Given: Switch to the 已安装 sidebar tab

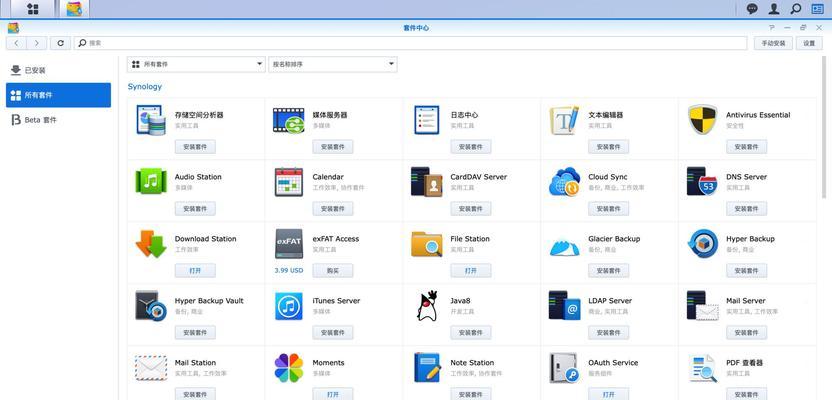Looking at the screenshot, I should 58,70.
